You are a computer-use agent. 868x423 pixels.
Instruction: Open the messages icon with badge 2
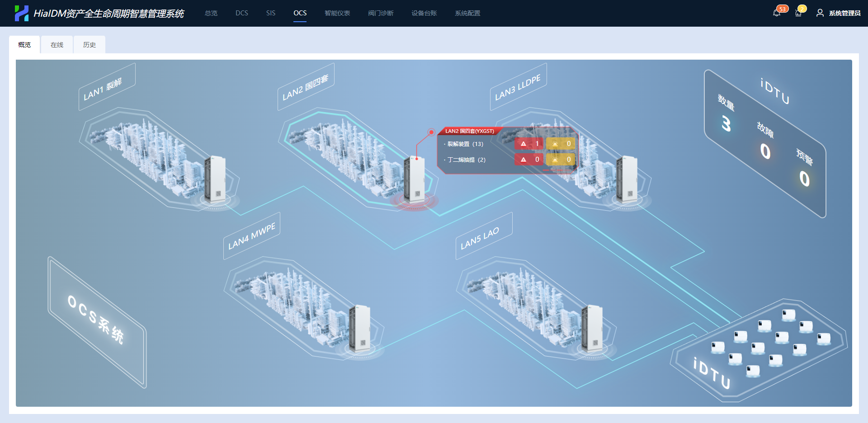(798, 13)
